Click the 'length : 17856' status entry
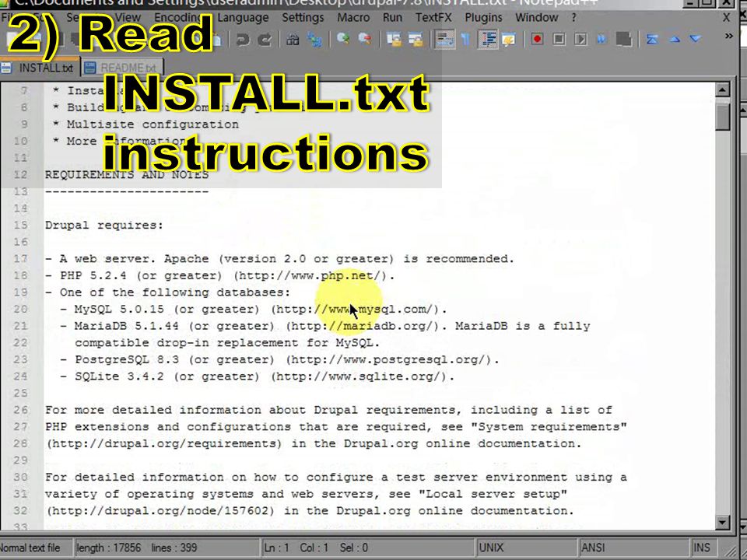Viewport: 747px width, 560px height. [x=110, y=548]
